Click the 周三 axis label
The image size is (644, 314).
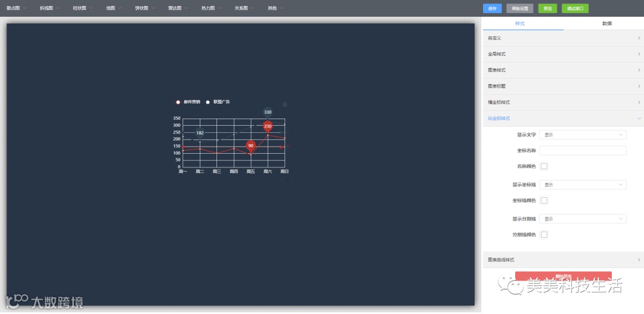click(x=217, y=172)
